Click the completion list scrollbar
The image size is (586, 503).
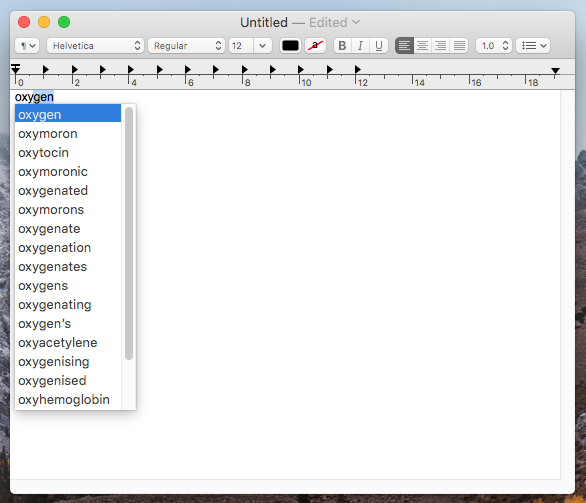129,234
